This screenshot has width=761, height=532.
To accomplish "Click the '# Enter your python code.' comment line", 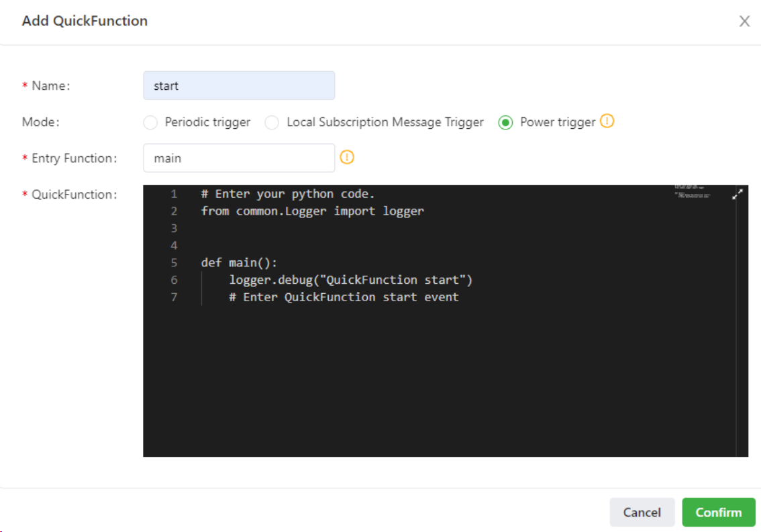I will click(x=288, y=194).
